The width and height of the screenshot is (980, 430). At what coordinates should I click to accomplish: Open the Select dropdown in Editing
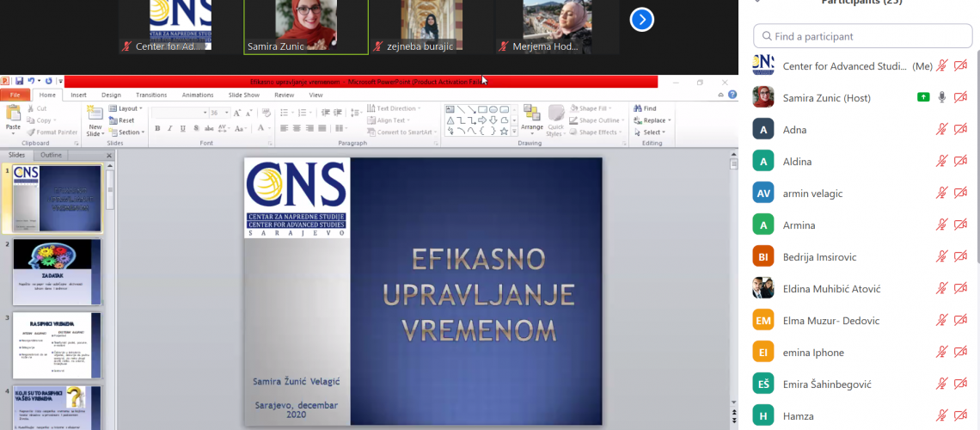[650, 132]
